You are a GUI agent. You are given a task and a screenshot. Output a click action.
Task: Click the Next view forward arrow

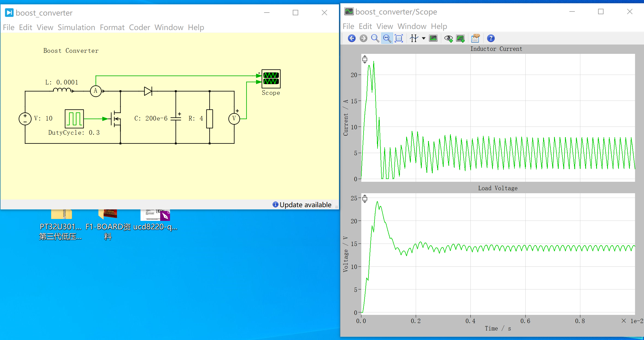pyautogui.click(x=363, y=38)
